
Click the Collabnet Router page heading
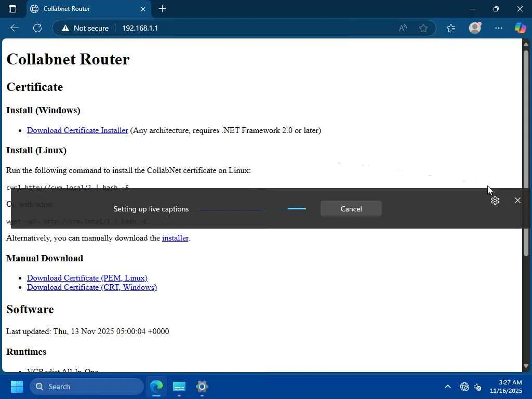(x=68, y=59)
